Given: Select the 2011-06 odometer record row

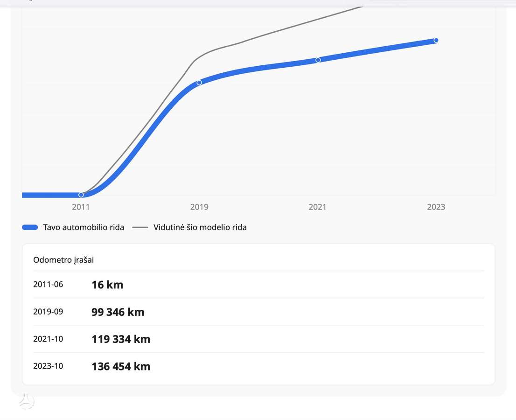Looking at the screenshot, I should pos(258,285).
